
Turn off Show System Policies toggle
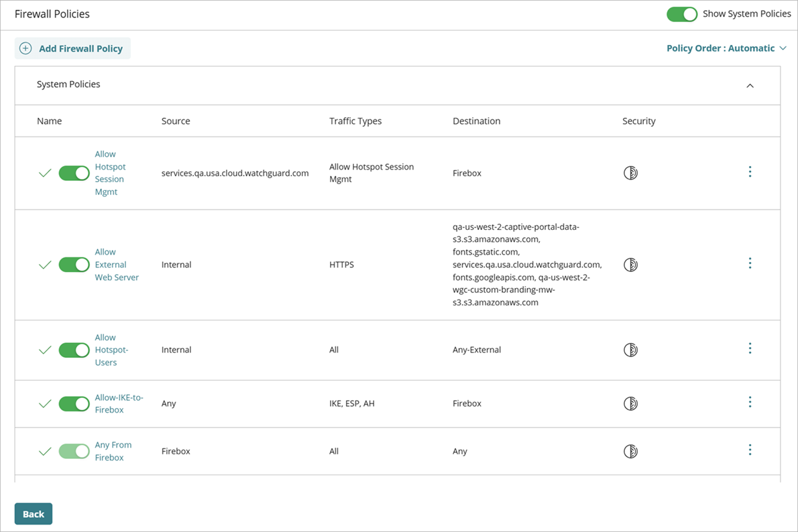682,14
